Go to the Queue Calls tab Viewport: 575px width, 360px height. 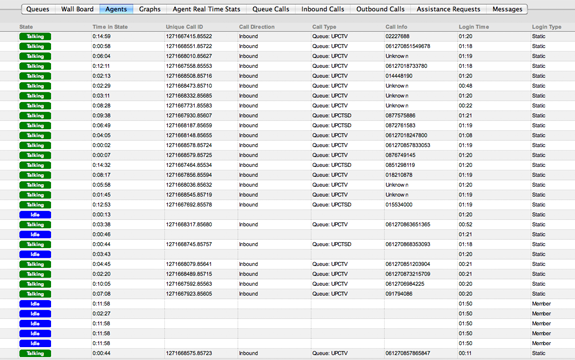pos(271,9)
